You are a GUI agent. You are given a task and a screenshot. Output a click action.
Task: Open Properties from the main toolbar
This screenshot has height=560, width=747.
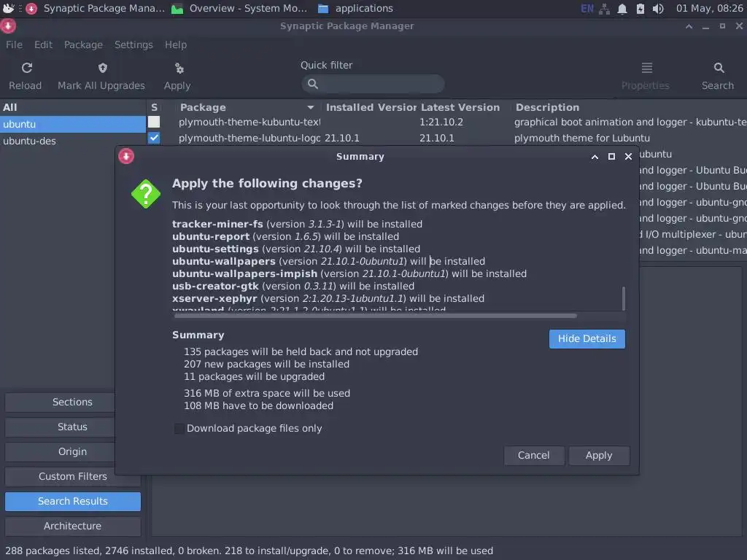(x=646, y=76)
